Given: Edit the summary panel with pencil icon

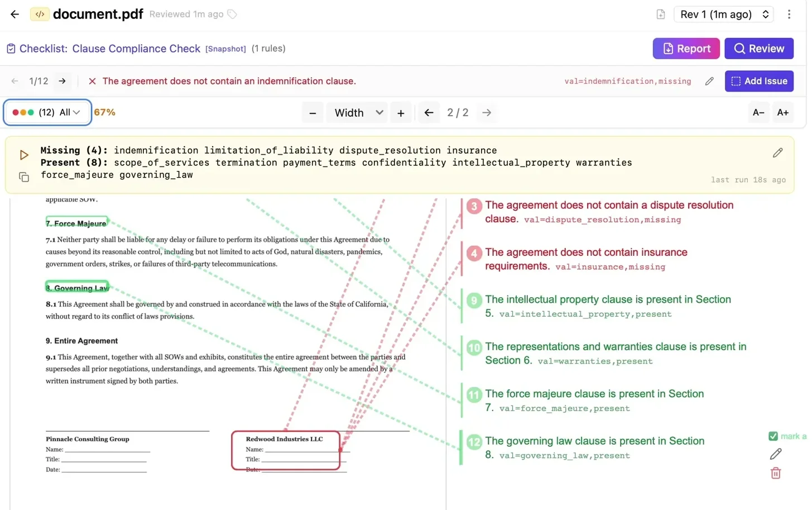Looking at the screenshot, I should (777, 153).
